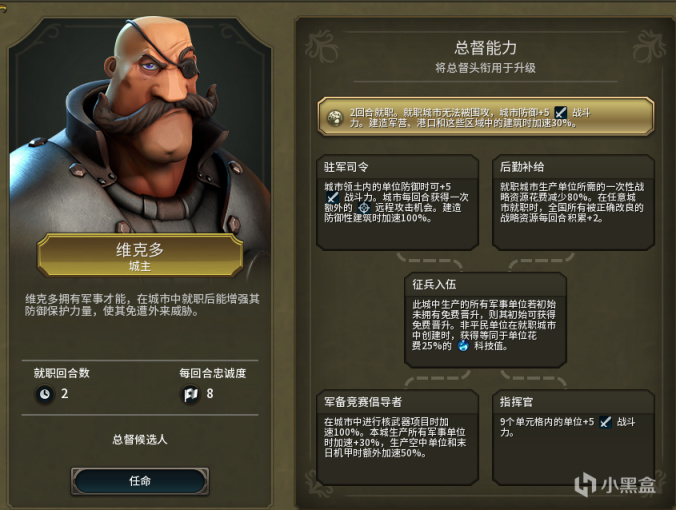The height and width of the screenshot is (510, 676).
Task: Click Victor's governor portrait
Action: coord(140,127)
